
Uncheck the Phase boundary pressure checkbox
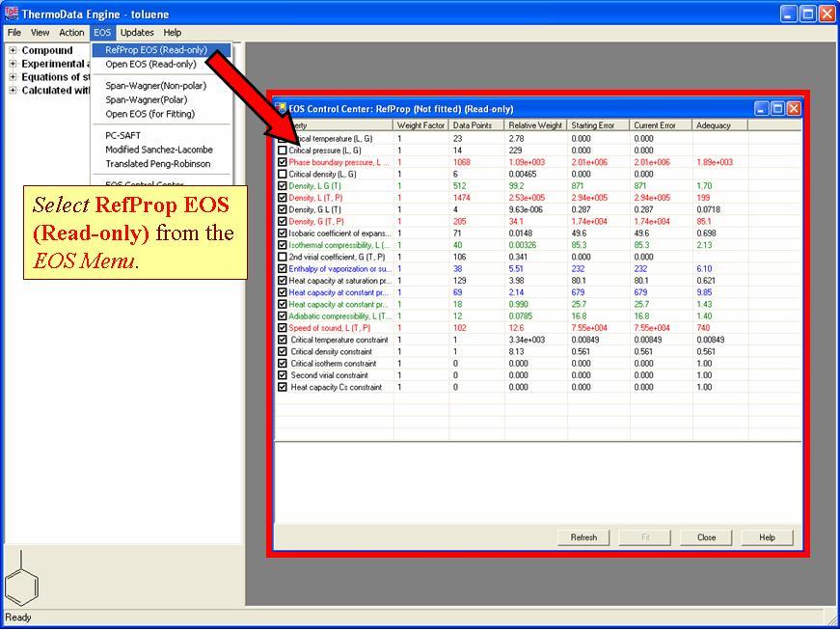point(283,162)
